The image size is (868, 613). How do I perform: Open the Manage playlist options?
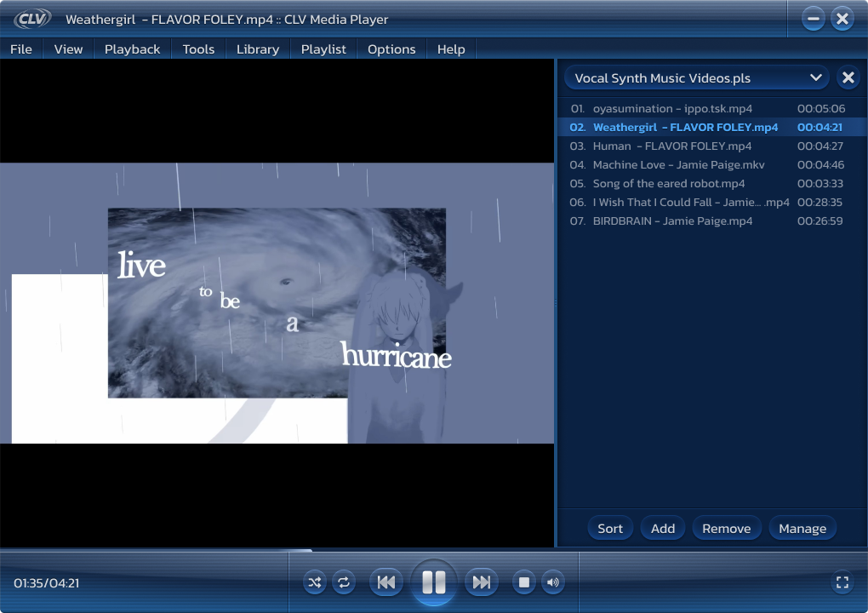click(x=802, y=528)
